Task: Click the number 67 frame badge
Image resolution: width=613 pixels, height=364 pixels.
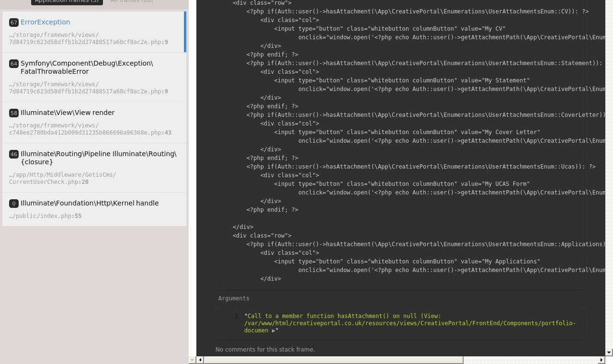Action: 14,23
